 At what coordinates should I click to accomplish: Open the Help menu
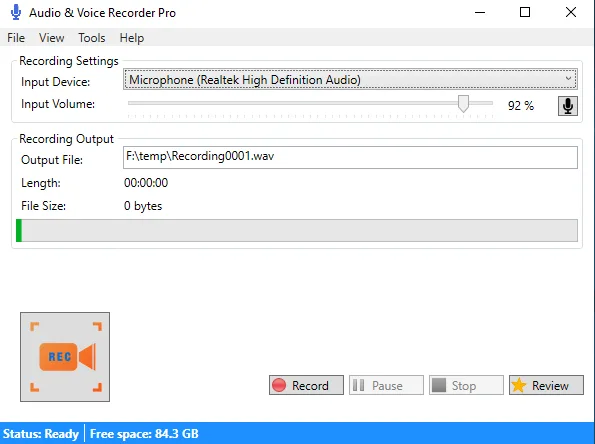pyautogui.click(x=132, y=38)
